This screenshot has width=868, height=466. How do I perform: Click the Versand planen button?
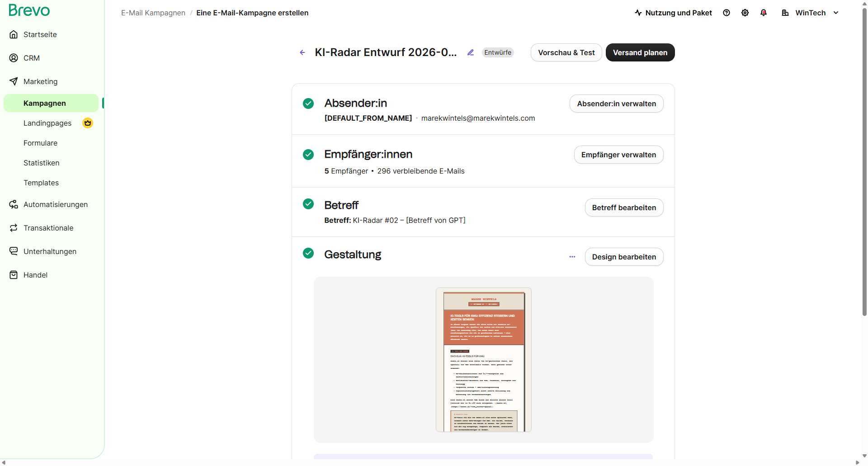pyautogui.click(x=640, y=52)
